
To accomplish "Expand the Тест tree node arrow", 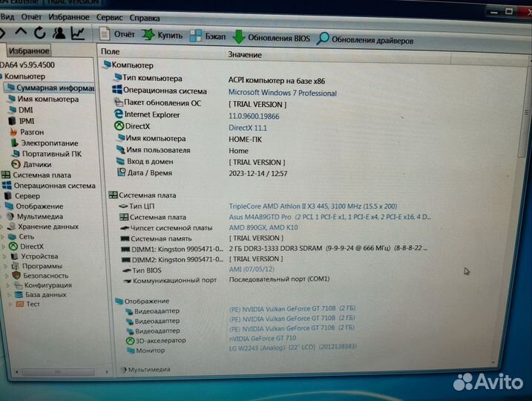I will [10, 304].
